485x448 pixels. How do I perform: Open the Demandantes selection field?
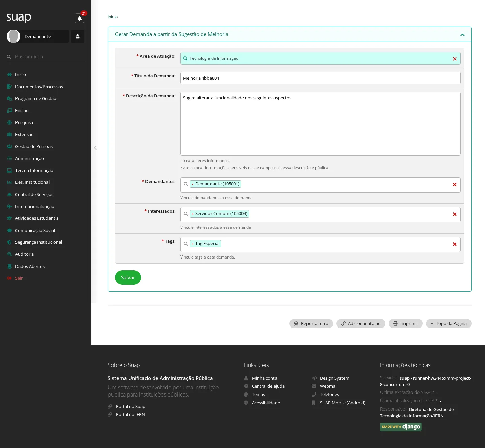(320, 185)
